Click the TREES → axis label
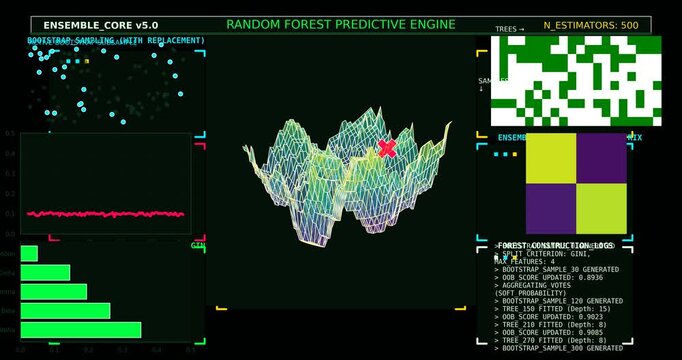Image resolution: width=682 pixels, height=360 pixels. pos(510,29)
